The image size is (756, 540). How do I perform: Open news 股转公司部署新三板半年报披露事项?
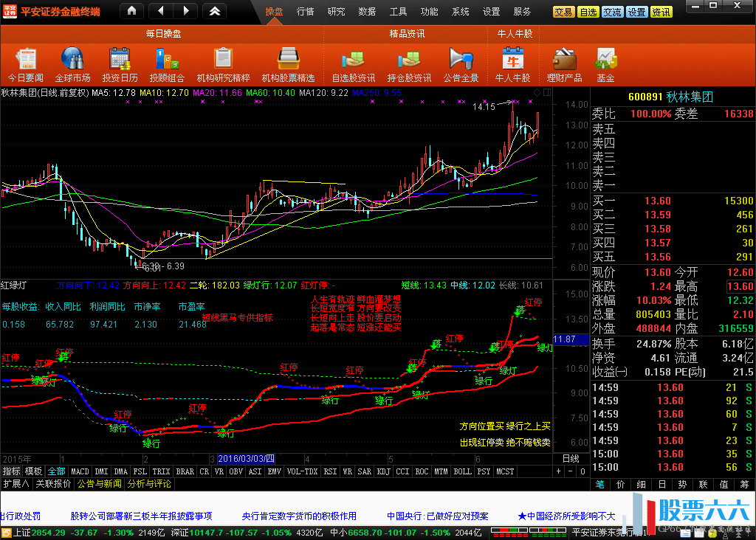coord(141,516)
